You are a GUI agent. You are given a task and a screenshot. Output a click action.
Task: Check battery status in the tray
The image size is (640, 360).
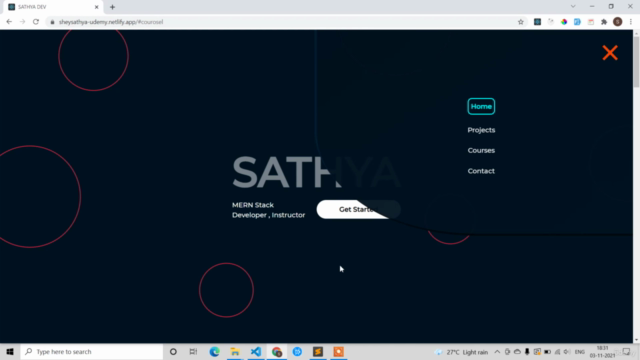pos(547,352)
